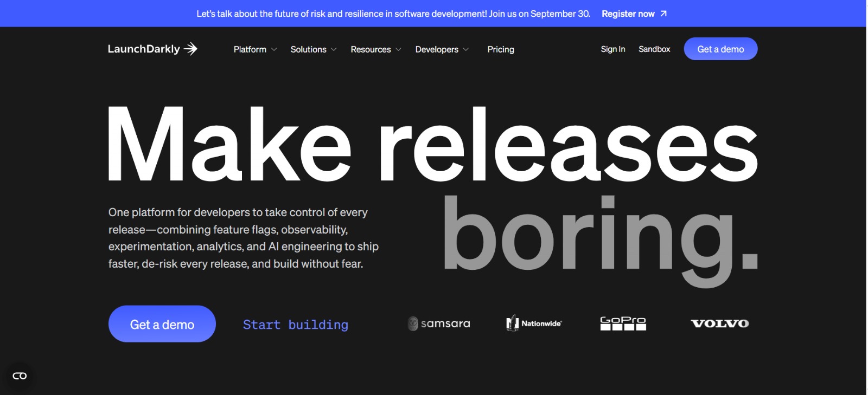Open the Resources nav item
868x395 pixels.
point(371,49)
